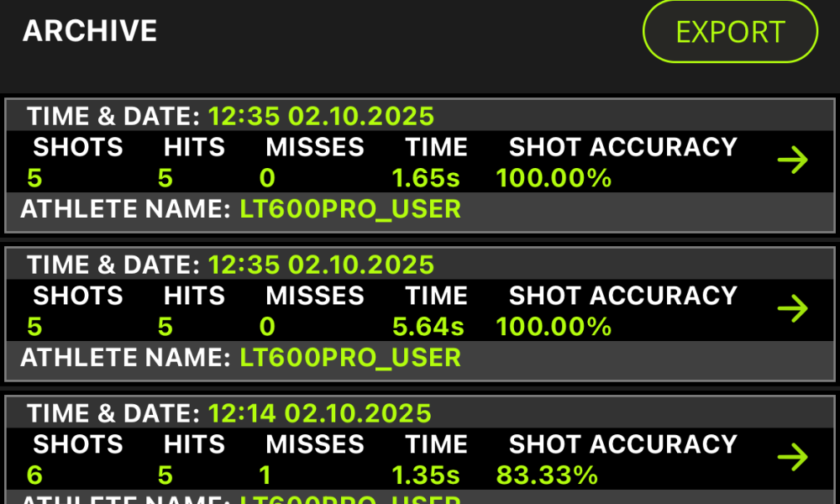The image size is (840, 504).
Task: Click SHOT ACCURACY header in the 12:14 record
Action: coord(622,444)
